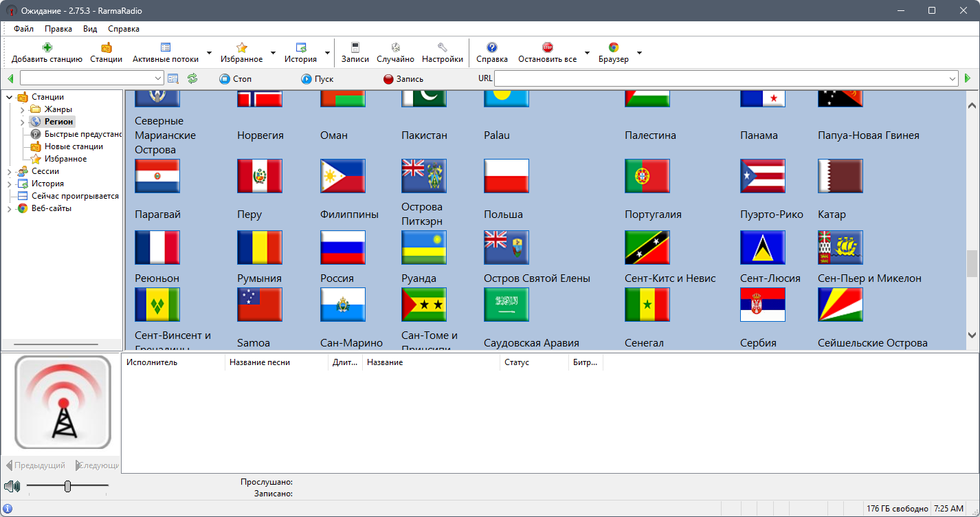
Task: Start recording with the Запись button
Action: [x=403, y=79]
